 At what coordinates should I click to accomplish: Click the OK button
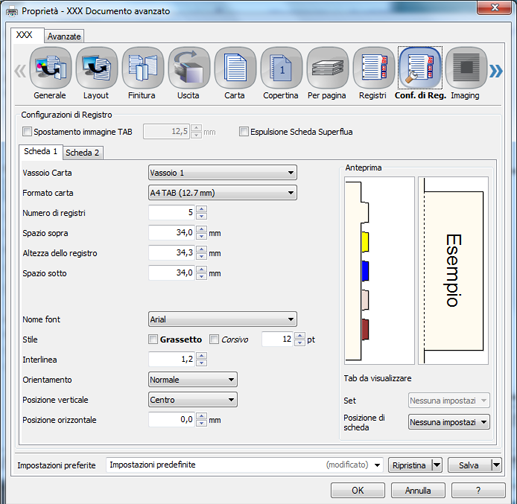[x=358, y=490]
